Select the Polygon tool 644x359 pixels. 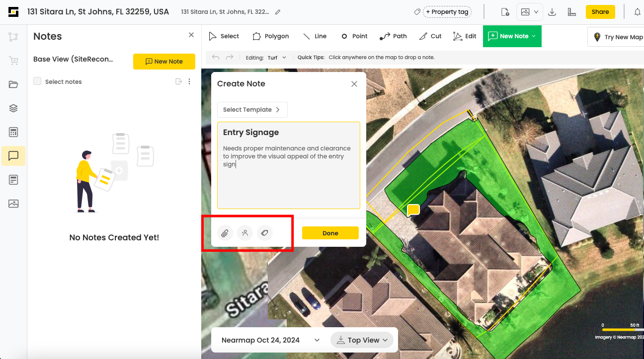(x=270, y=36)
